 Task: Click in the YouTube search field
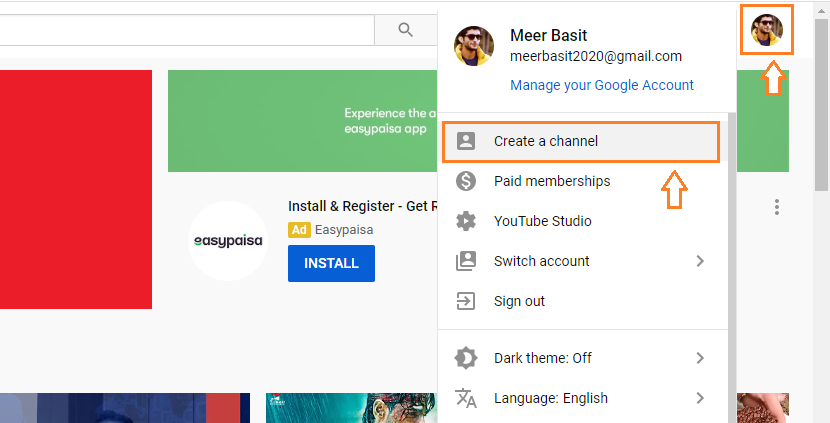tap(187, 30)
